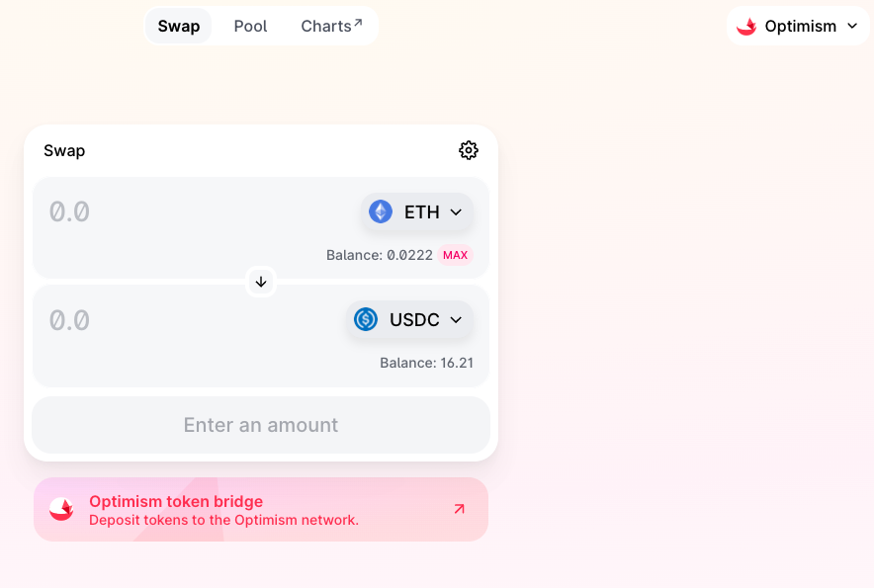
Task: Switch to the Pool tab
Action: (250, 27)
